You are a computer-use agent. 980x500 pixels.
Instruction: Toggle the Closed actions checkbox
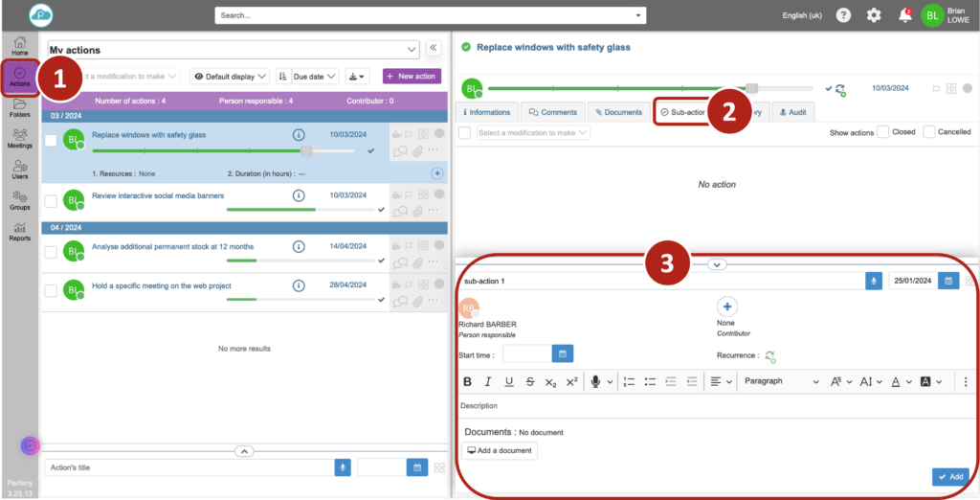pos(882,132)
